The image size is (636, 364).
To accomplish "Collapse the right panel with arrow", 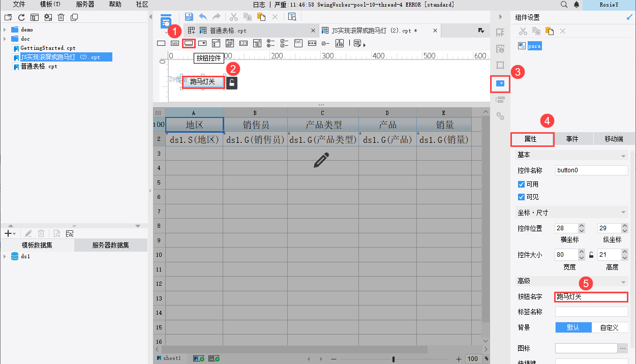I will click(x=500, y=17).
